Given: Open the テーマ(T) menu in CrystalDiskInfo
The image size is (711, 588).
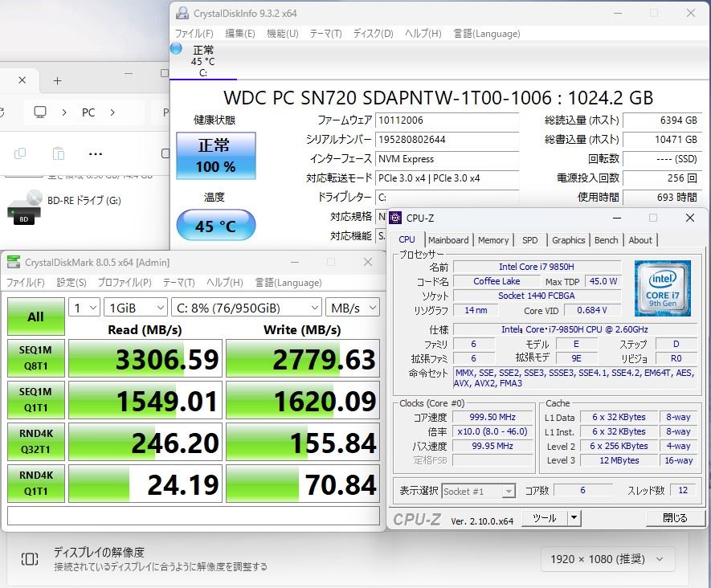Looking at the screenshot, I should (325, 34).
